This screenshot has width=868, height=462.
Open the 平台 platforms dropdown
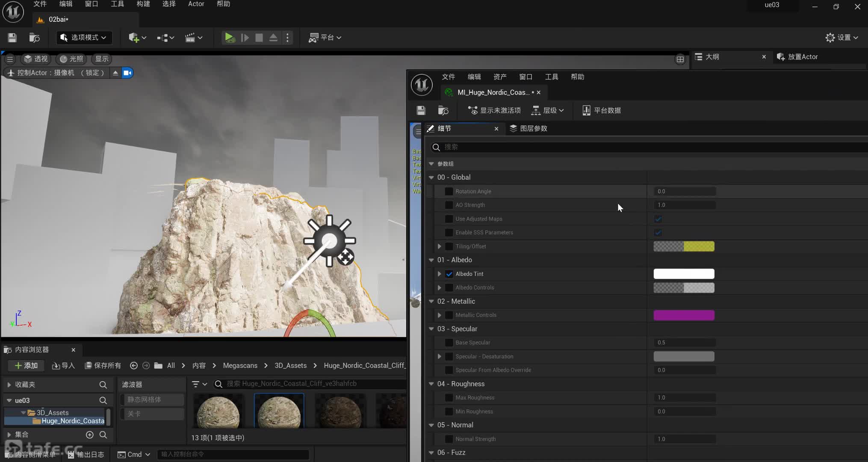pyautogui.click(x=325, y=38)
